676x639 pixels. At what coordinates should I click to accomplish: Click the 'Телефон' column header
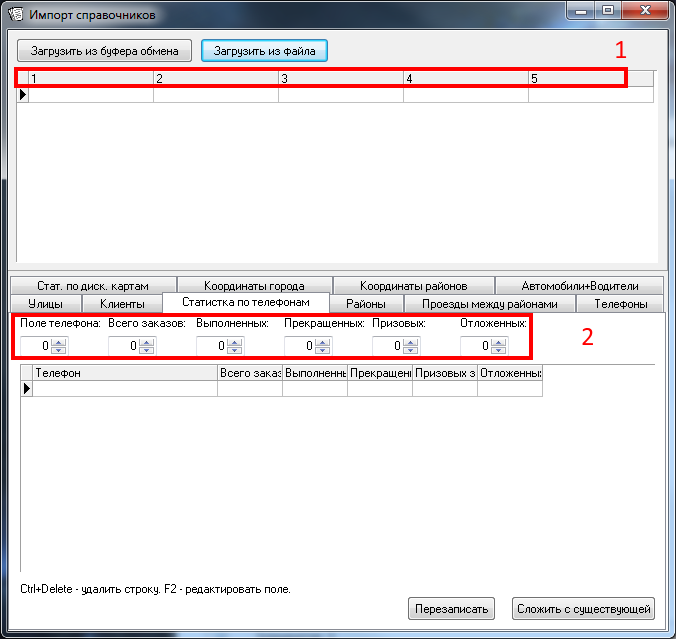[125, 373]
